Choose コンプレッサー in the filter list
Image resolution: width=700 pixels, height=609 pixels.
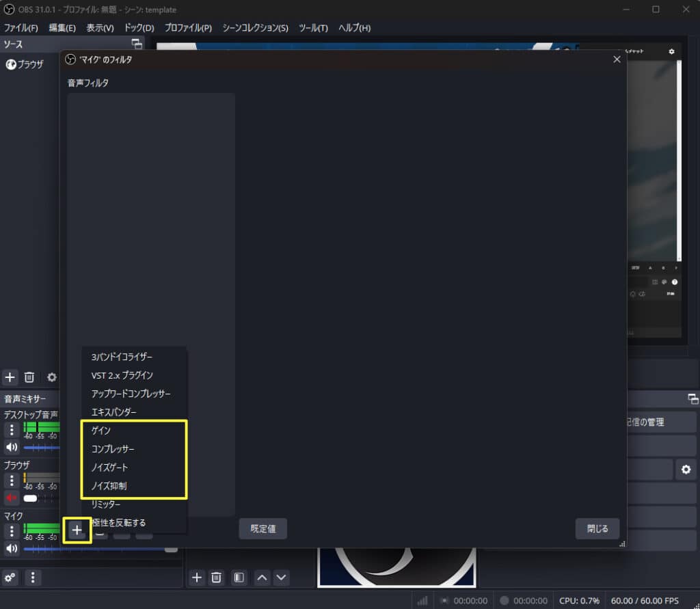click(113, 449)
